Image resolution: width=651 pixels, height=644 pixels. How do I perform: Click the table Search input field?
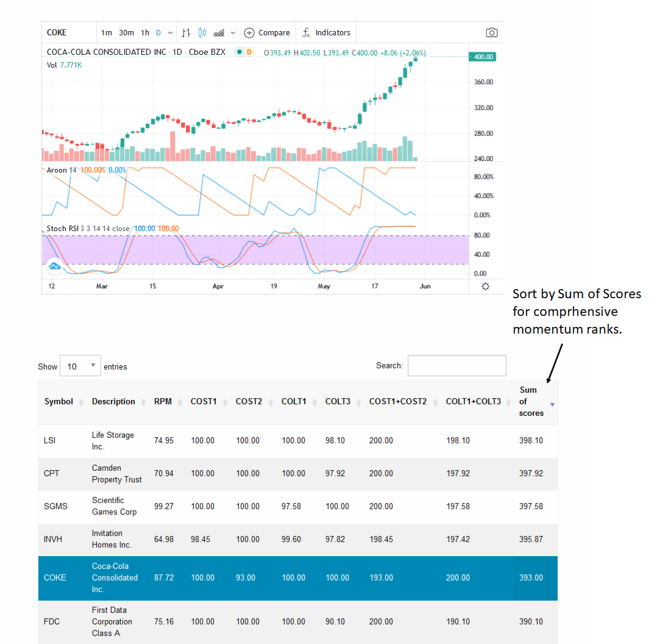tap(457, 366)
